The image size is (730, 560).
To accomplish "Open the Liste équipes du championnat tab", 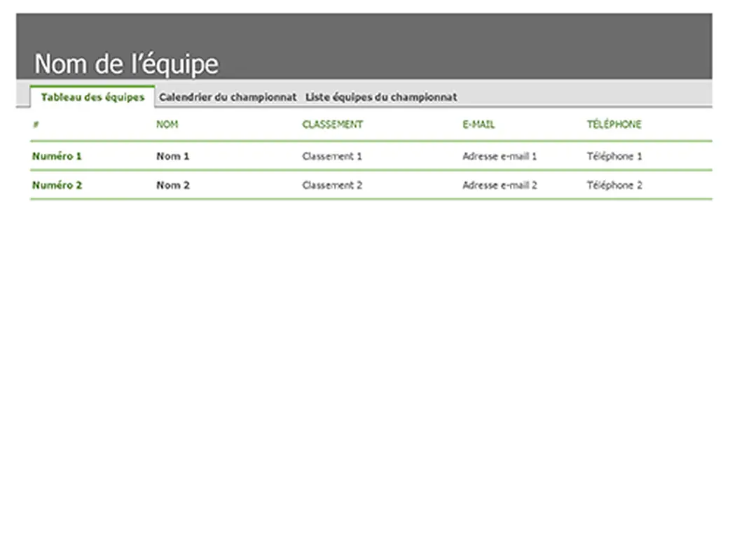I will (x=380, y=97).
